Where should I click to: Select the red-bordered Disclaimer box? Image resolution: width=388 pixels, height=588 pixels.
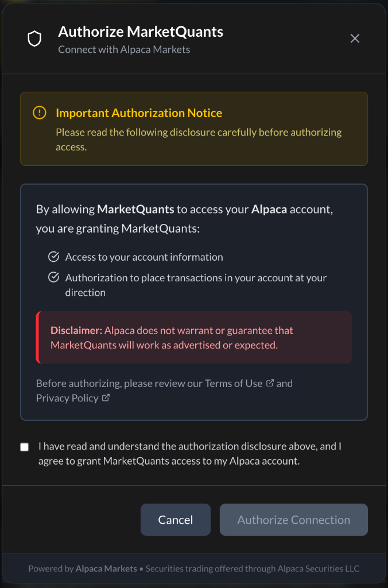point(194,338)
